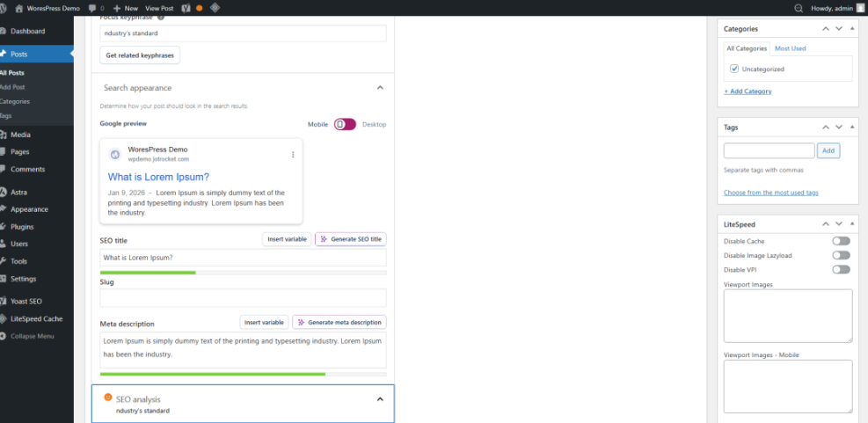This screenshot has height=423, width=868.
Task: Click the orange SEO score dot
Action: (200, 8)
